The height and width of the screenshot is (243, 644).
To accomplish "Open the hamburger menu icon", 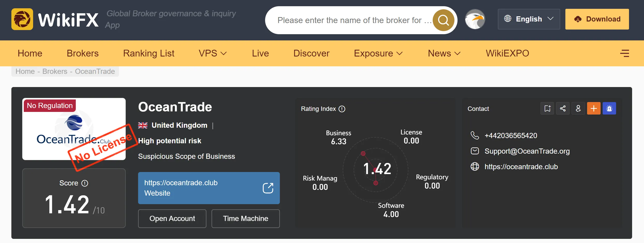I will (x=625, y=53).
